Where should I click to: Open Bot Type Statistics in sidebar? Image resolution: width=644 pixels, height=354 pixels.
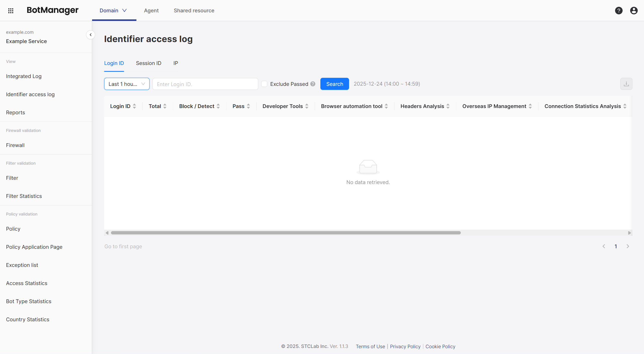29,301
